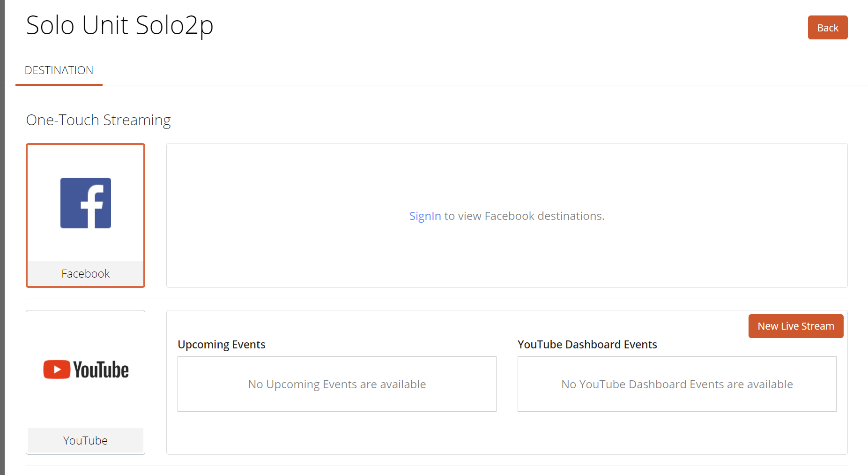Click 'No YouTube Dashboard Events are available' box
This screenshot has height=475, width=868.
677,384
